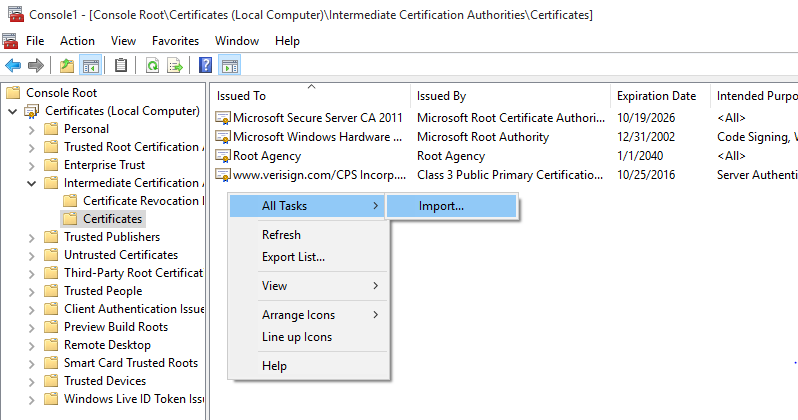The height and width of the screenshot is (420, 798).
Task: Click Class 3 Public Primary Certification issuer
Action: pyautogui.click(x=510, y=175)
